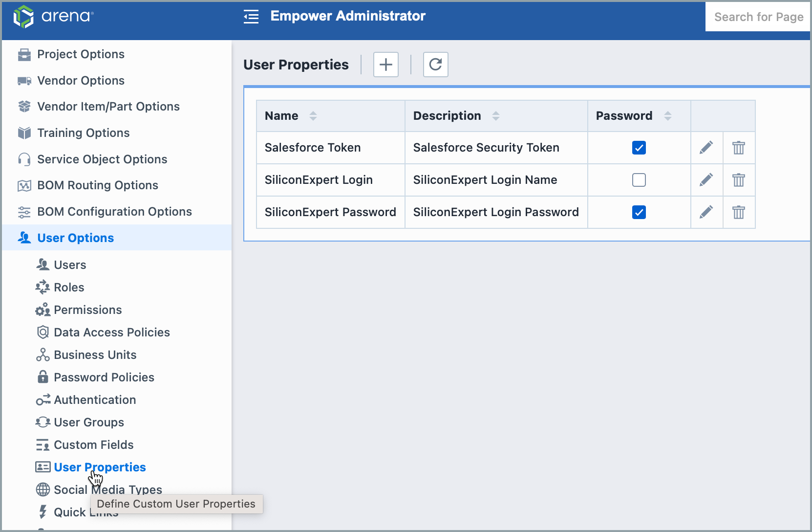Viewport: 812px width, 532px height.
Task: Delete the SiliconExpert Login property via trash icon
Action: [x=739, y=180]
